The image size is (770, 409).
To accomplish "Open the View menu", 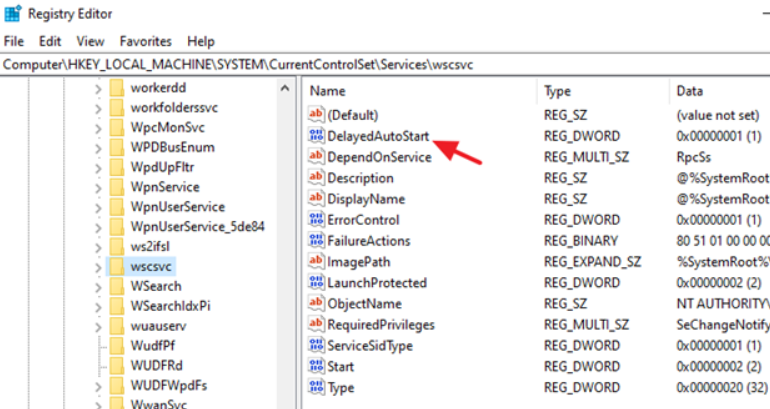I will point(90,41).
